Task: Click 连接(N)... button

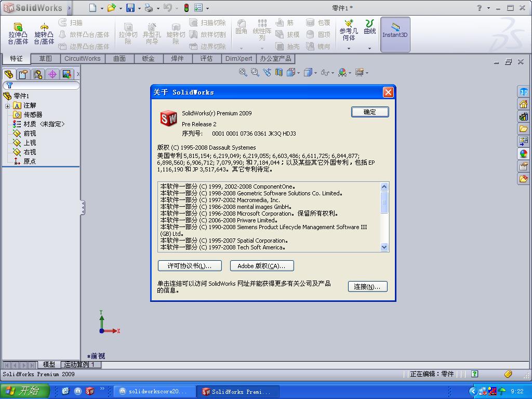Action: click(367, 287)
